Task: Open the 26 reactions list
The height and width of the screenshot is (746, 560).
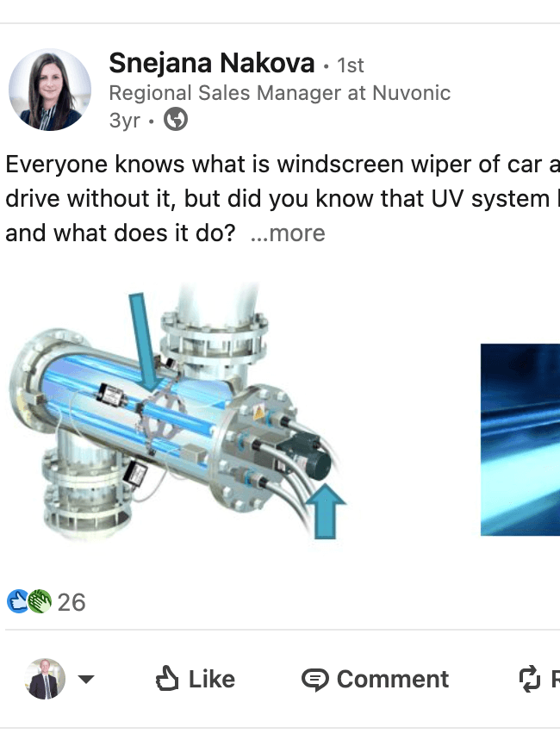Action: point(72,602)
